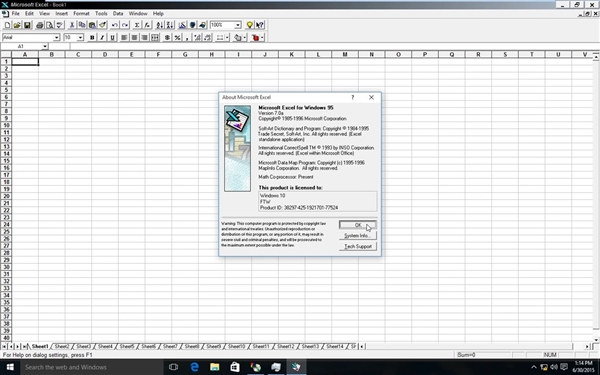Open the Borders dropdown arrow

click(227, 38)
